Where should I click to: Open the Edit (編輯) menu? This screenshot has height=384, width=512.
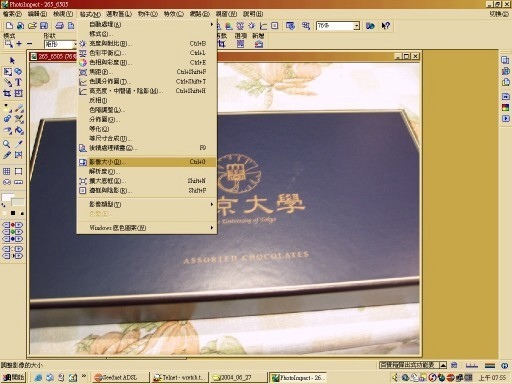click(x=37, y=14)
